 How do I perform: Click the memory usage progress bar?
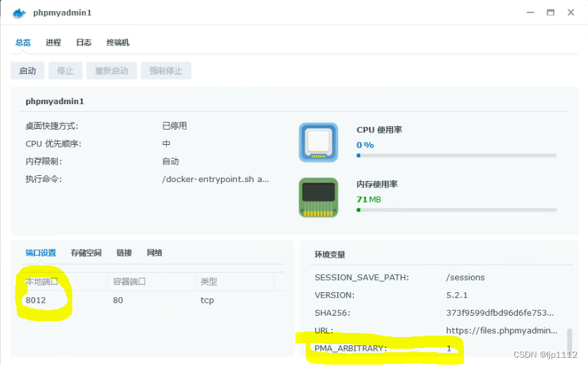456,210
